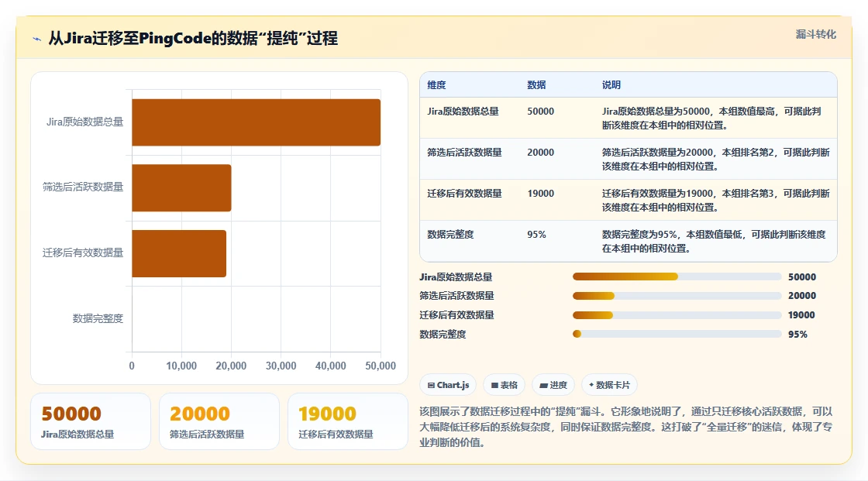Image resolution: width=868 pixels, height=481 pixels.
Task: Click the 漏斗转化 tag label
Action: pyautogui.click(x=815, y=34)
